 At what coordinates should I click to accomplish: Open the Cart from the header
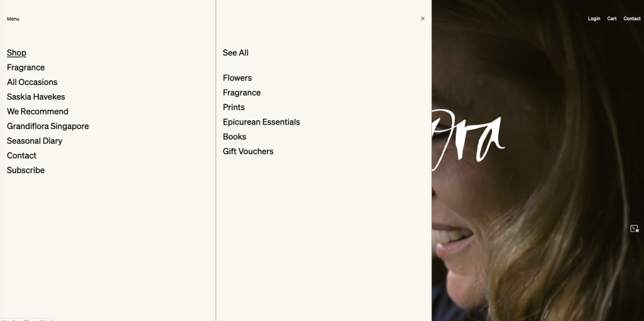[x=612, y=18]
